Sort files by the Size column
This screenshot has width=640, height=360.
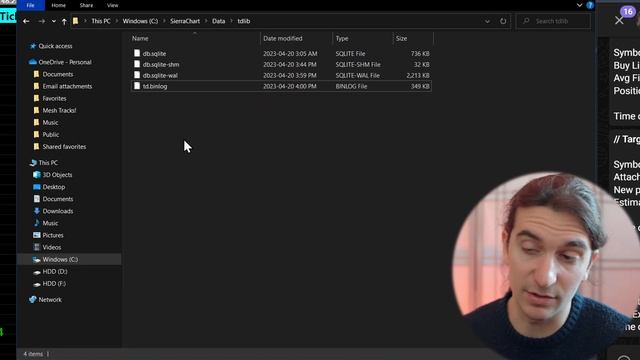(x=401, y=38)
